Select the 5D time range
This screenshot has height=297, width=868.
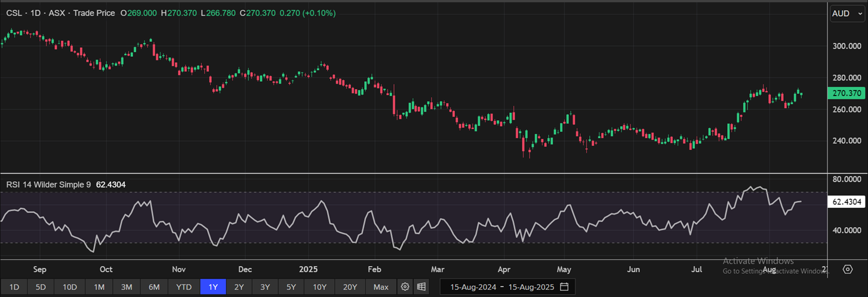41,287
